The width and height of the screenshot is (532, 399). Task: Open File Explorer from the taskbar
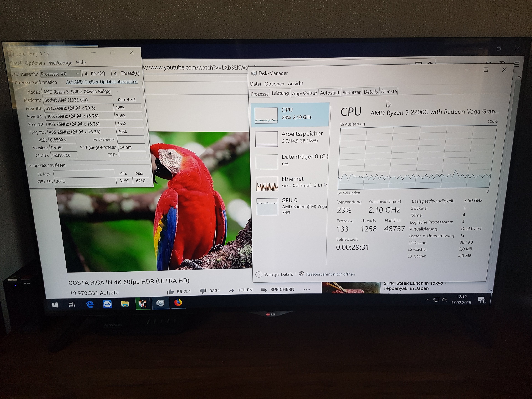click(x=125, y=304)
